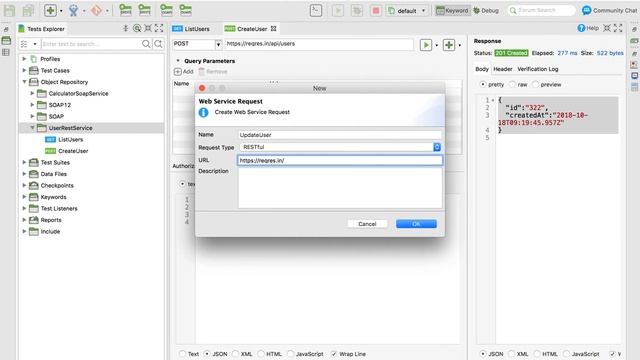This screenshot has width=640, height=360.
Task: Open the Verification Log tab
Action: pyautogui.click(x=538, y=69)
